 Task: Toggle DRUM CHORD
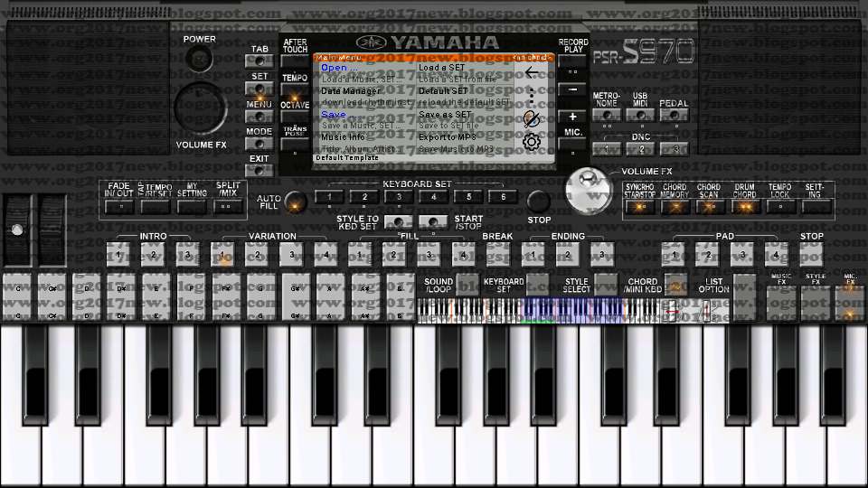pyautogui.click(x=745, y=207)
